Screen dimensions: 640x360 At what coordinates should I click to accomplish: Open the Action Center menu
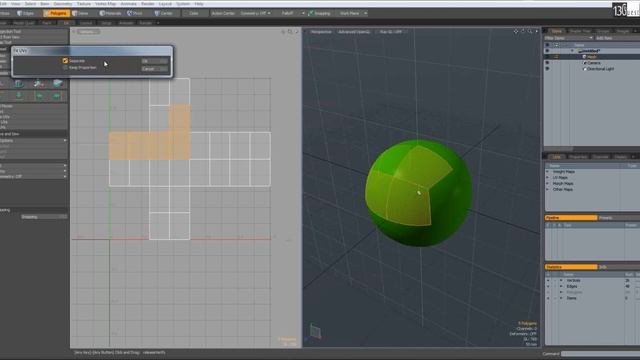(223, 13)
